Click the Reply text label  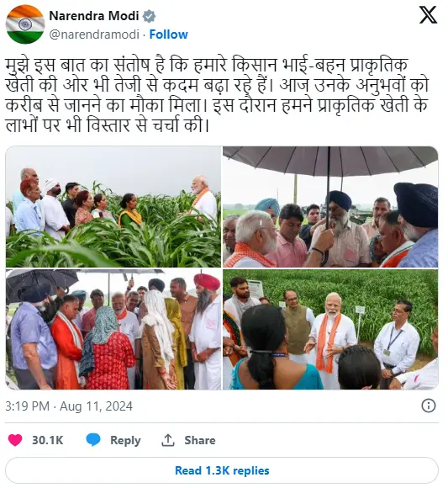[125, 440]
